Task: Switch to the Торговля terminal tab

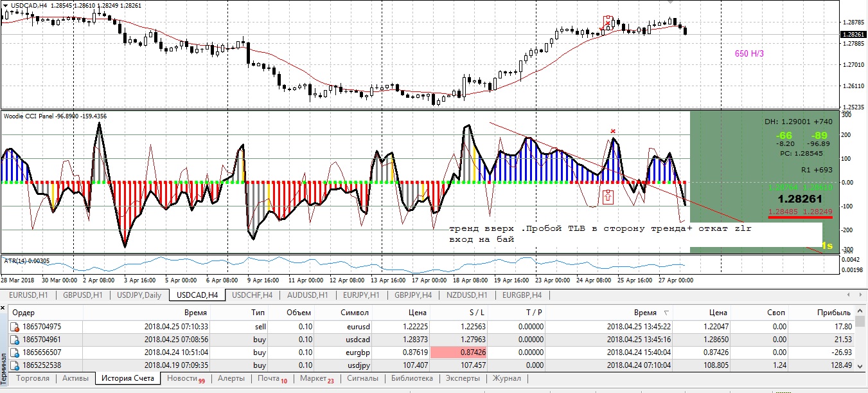Action: tap(33, 378)
